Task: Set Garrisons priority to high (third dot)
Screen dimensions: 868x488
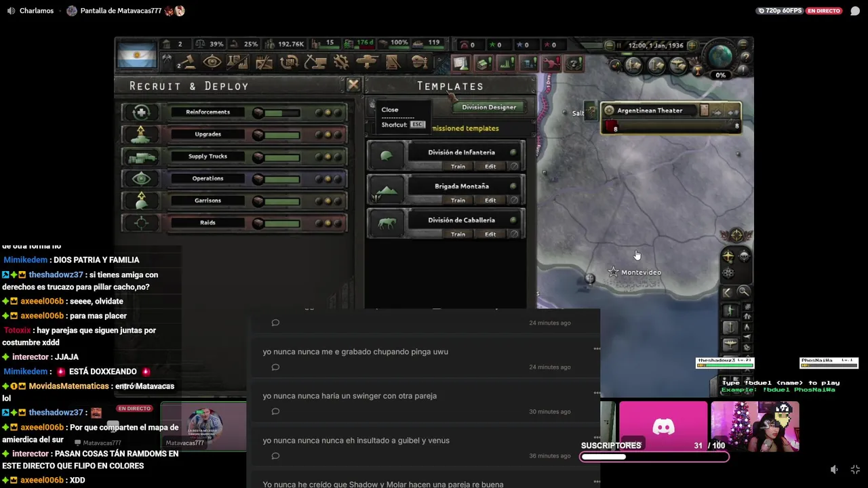Action: coord(337,201)
